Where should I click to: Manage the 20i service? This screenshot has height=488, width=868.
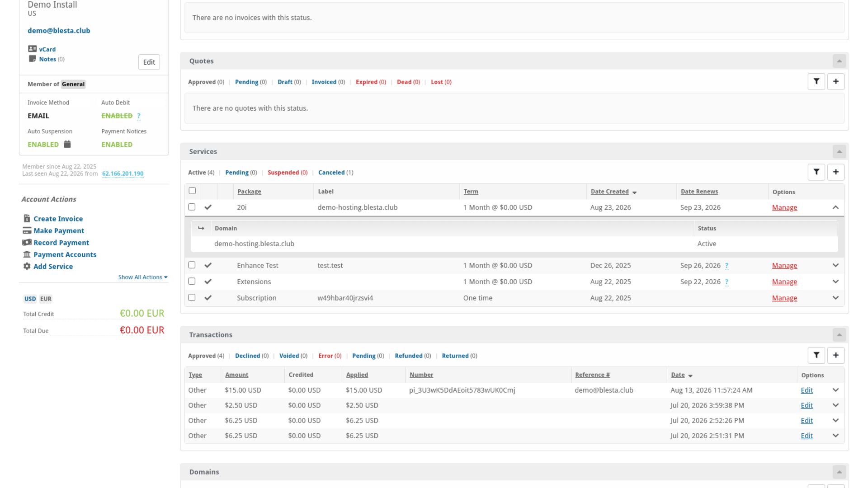coord(784,207)
